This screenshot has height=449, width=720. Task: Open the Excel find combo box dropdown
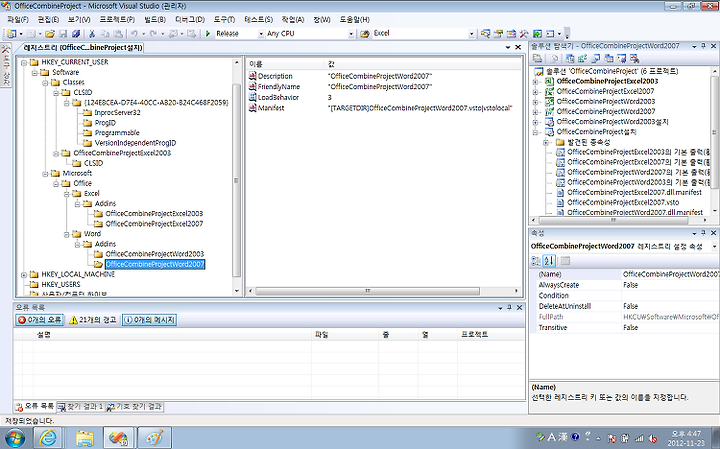tap(471, 34)
